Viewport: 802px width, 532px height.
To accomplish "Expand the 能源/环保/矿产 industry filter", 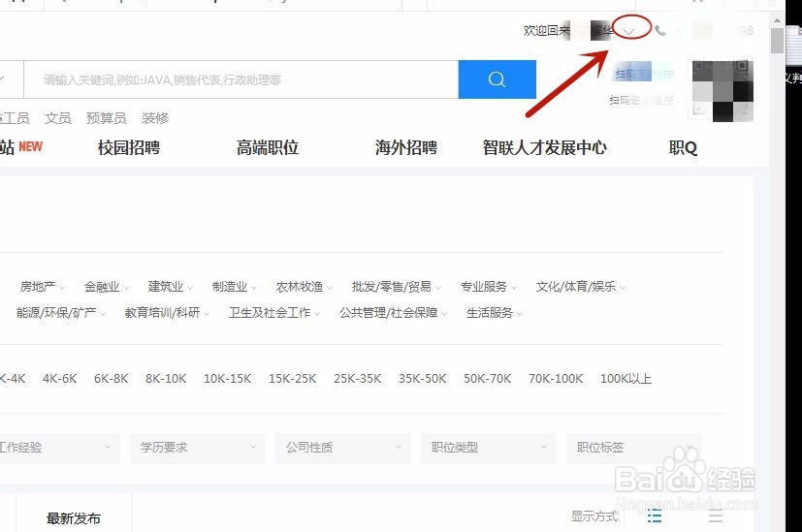I will [61, 313].
